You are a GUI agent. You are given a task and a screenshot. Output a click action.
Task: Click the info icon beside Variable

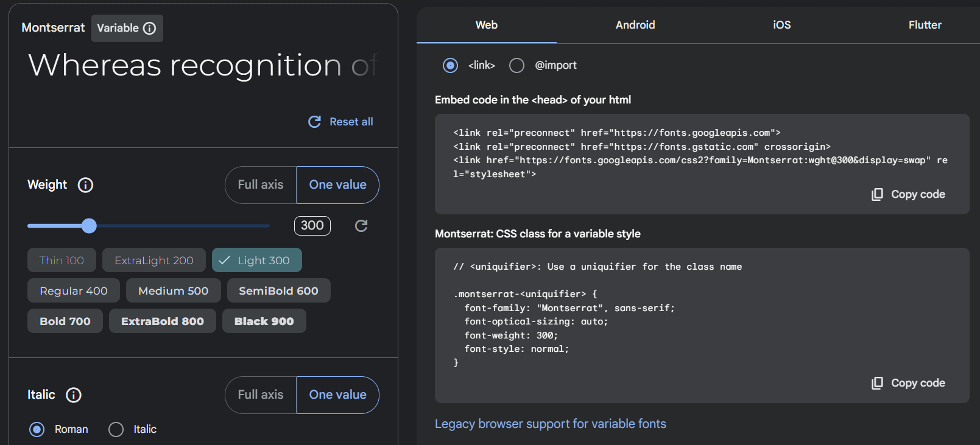149,28
